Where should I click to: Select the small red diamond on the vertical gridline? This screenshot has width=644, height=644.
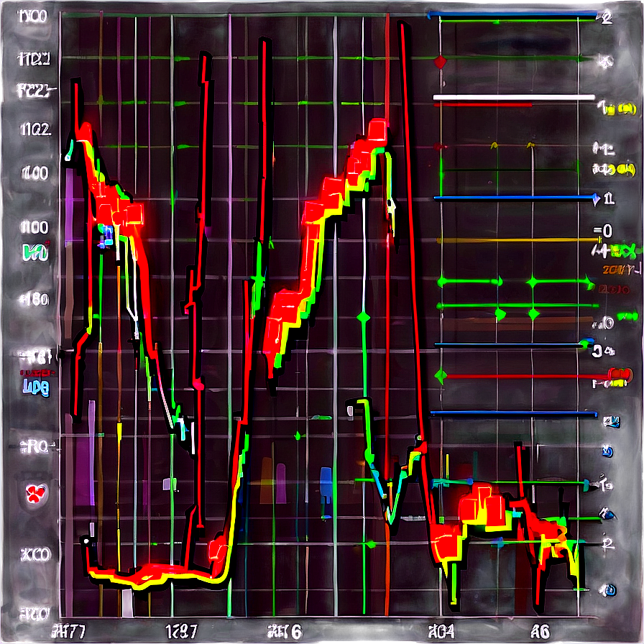point(436,145)
